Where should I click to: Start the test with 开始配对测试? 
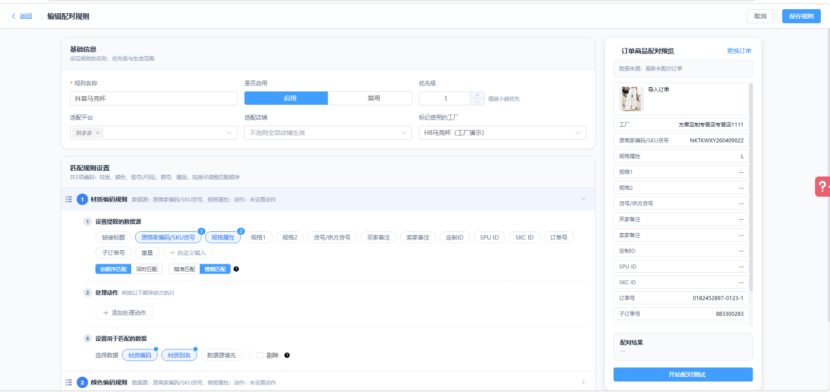pyautogui.click(x=683, y=375)
